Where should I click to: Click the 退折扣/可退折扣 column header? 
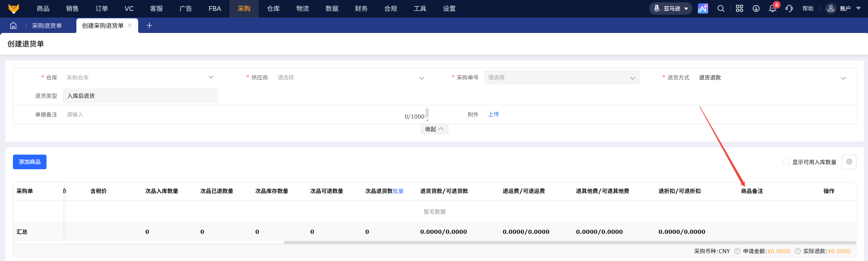[x=680, y=191]
